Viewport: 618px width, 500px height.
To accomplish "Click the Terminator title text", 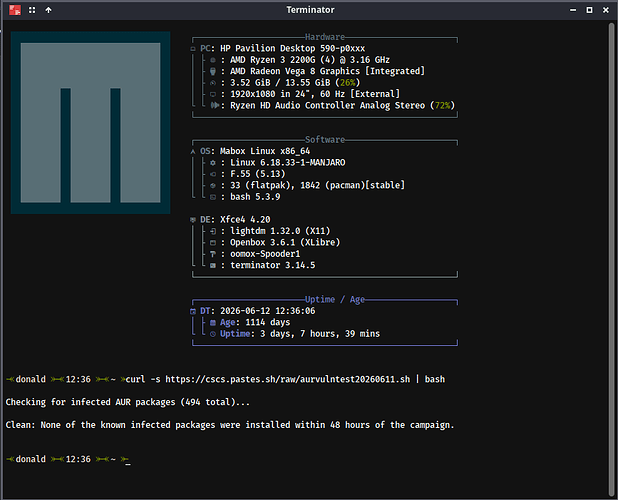I will (310, 10).
